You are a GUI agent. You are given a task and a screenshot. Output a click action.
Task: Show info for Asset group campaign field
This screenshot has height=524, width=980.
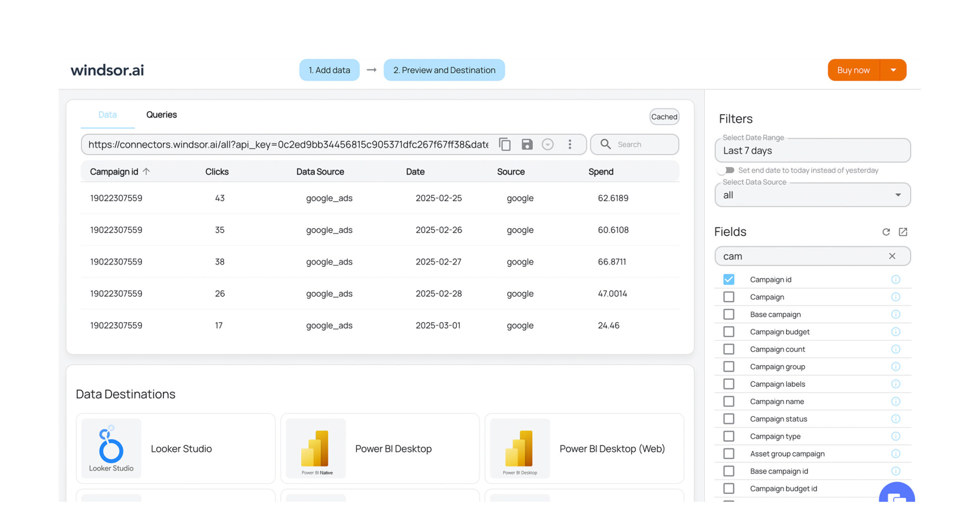[x=895, y=454]
